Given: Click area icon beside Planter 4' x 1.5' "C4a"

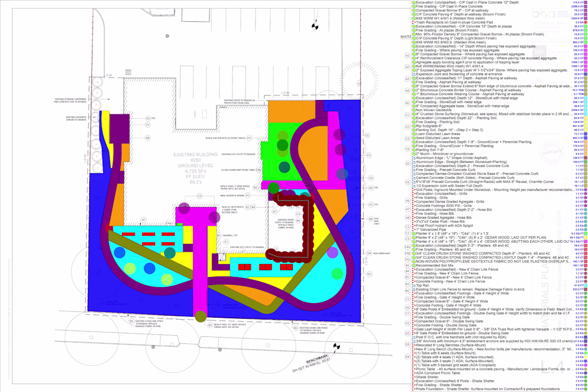Looking at the screenshot, I should pos(414,234).
